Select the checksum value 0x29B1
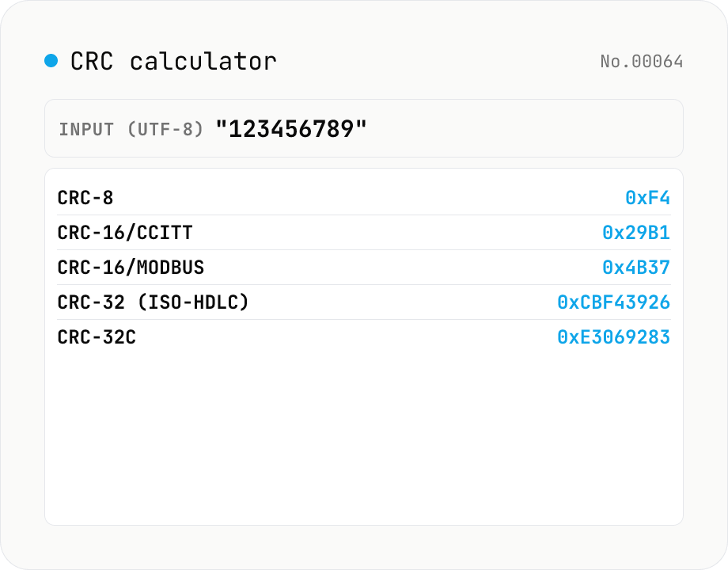Screen dimensions: 728x570 [x=636, y=232]
